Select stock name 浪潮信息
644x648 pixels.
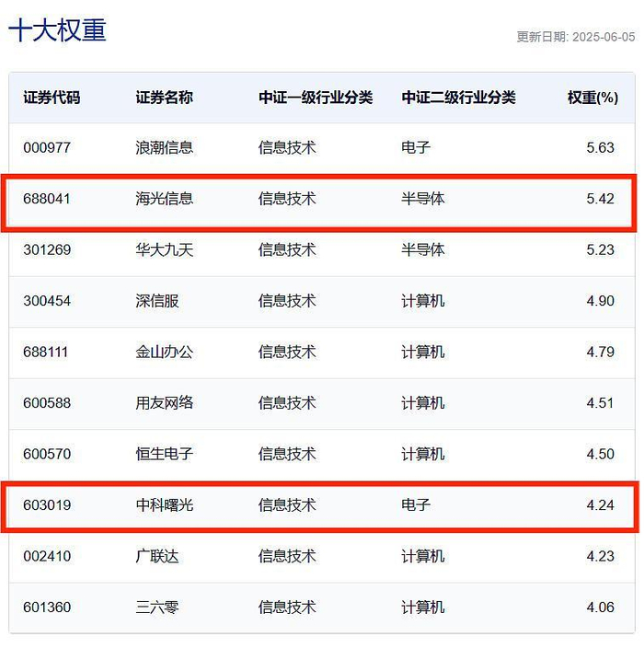point(164,147)
